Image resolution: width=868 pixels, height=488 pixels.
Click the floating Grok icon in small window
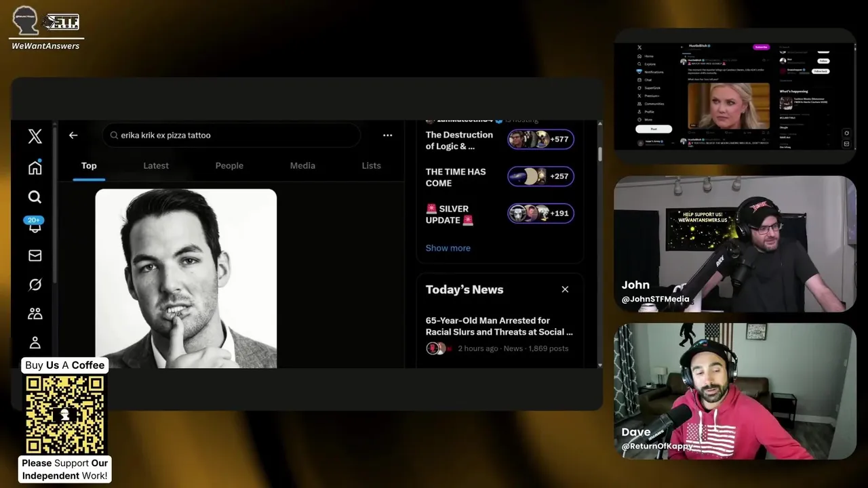(x=846, y=133)
